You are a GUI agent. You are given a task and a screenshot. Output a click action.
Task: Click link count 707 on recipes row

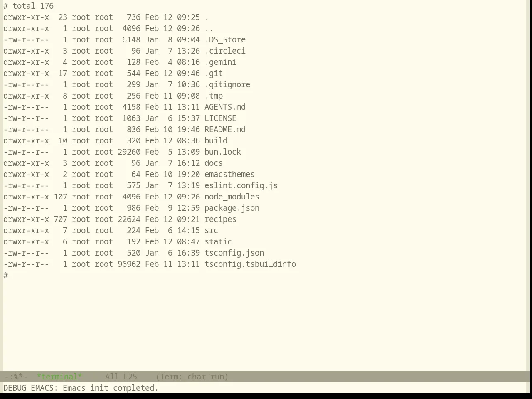coord(60,219)
